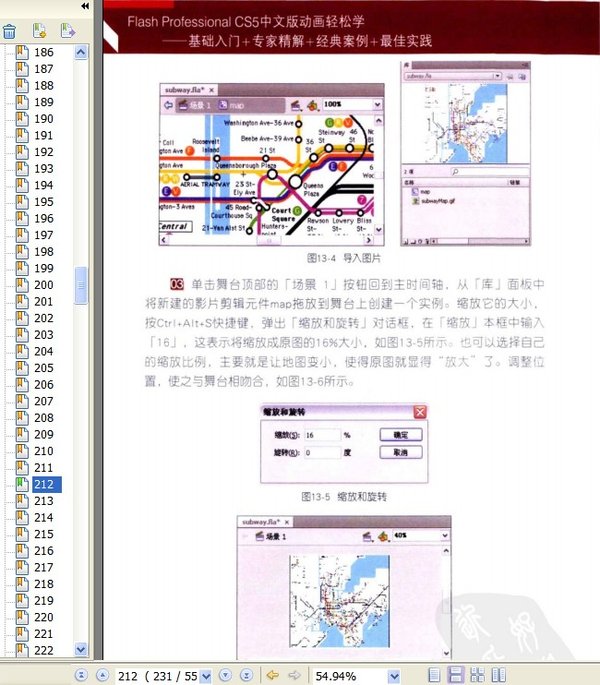Select bookmark 208
Viewport: 600px width, 685px height.
(x=44, y=418)
